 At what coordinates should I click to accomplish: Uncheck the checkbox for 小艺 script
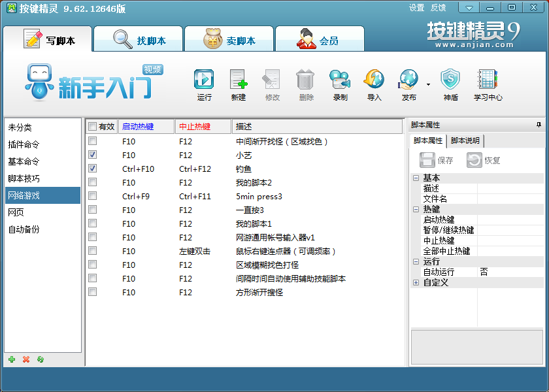point(92,155)
